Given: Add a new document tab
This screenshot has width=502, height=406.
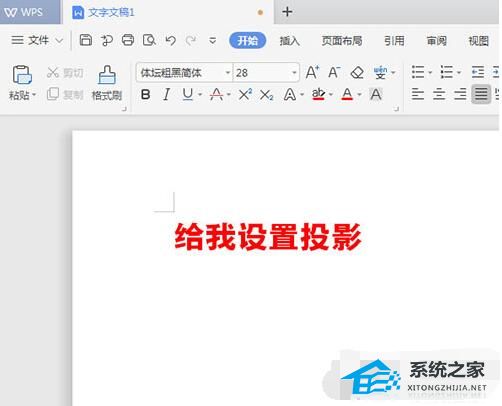Looking at the screenshot, I should (x=287, y=12).
